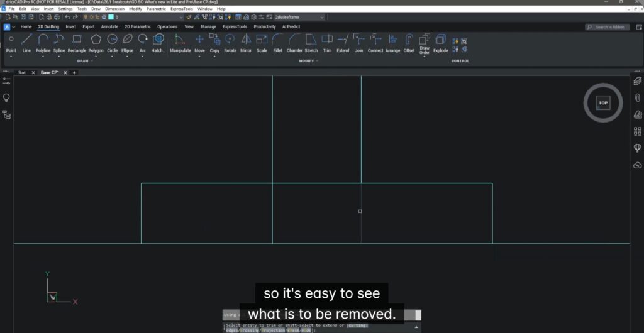This screenshot has height=333, width=644.
Task: Select the Move tool
Action: 199,43
